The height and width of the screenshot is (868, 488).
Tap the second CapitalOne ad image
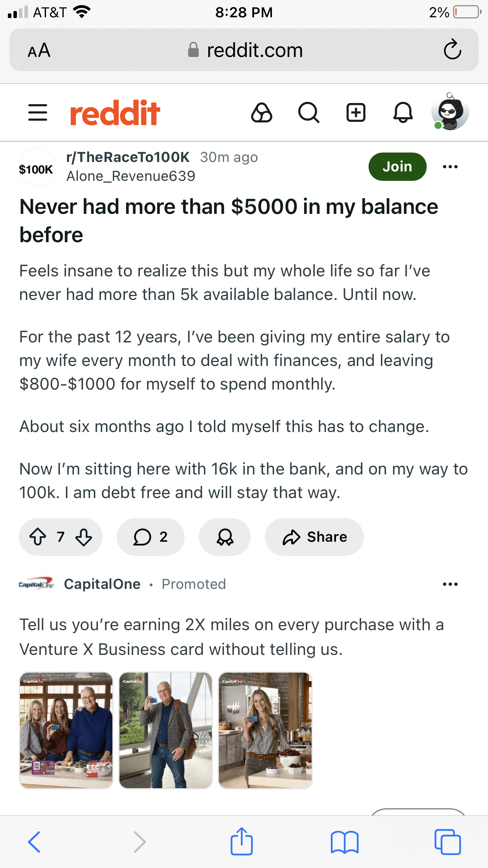(166, 730)
